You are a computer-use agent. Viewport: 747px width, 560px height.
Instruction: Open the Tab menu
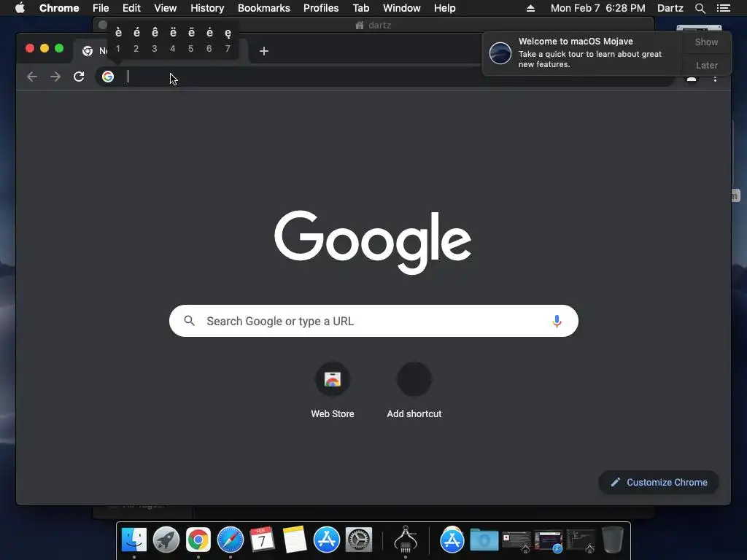coord(361,8)
